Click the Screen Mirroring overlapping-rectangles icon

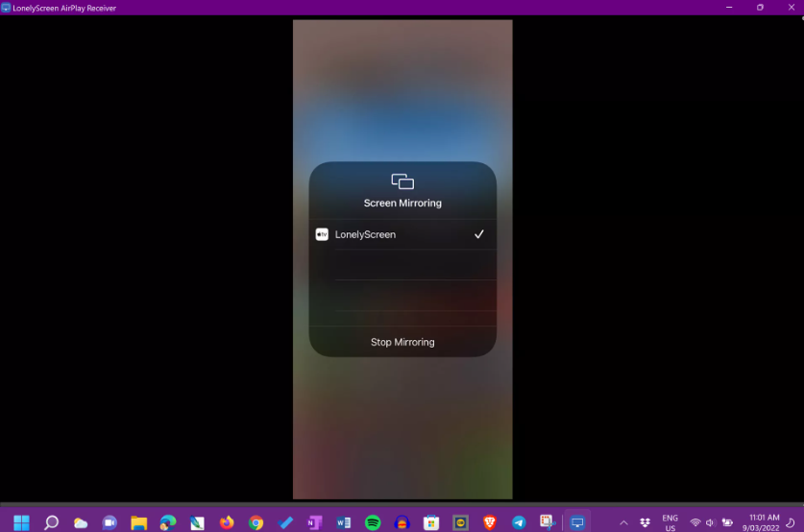(x=402, y=181)
